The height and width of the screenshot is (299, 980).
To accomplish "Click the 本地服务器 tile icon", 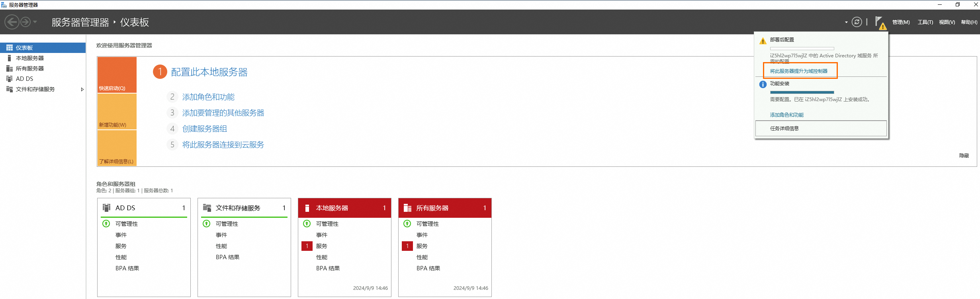I will 307,208.
